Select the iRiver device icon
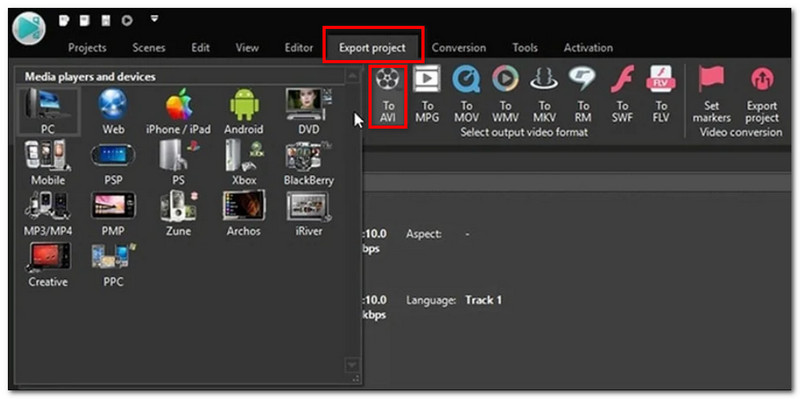This screenshot has width=800, height=399. [309, 213]
